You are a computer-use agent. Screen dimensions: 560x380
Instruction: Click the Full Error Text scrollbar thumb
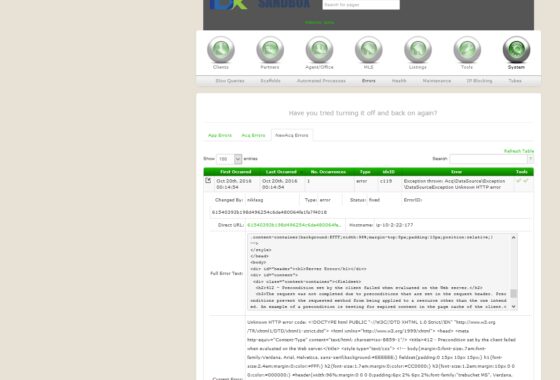click(x=514, y=294)
